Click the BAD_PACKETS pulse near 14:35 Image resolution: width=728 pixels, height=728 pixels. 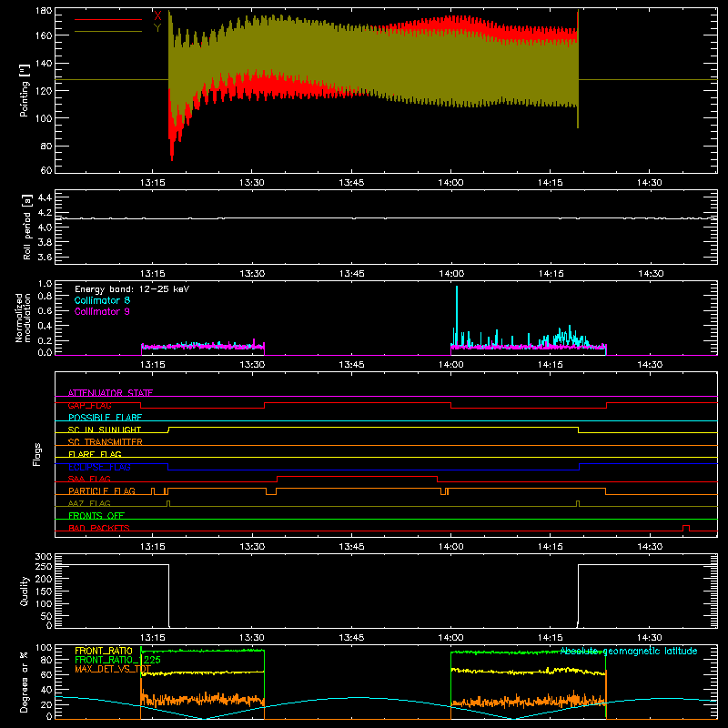(x=686, y=528)
